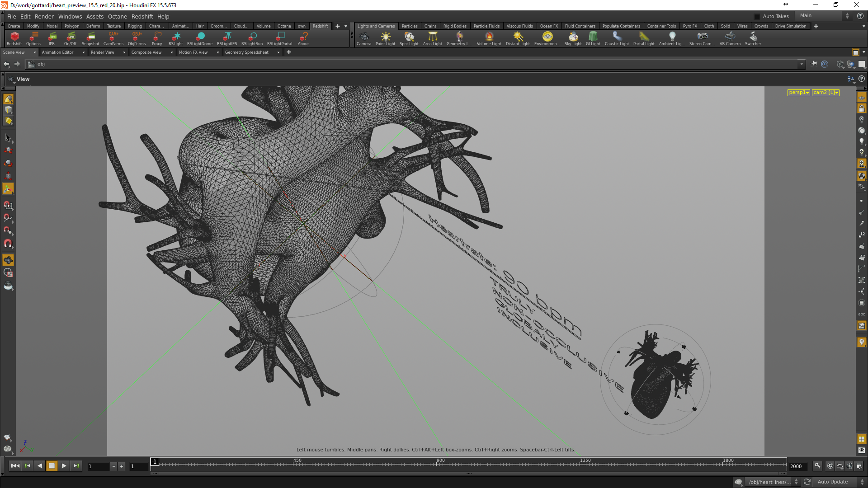868x488 pixels.
Task: Open Redshift CamParms tool
Action: (x=113, y=38)
